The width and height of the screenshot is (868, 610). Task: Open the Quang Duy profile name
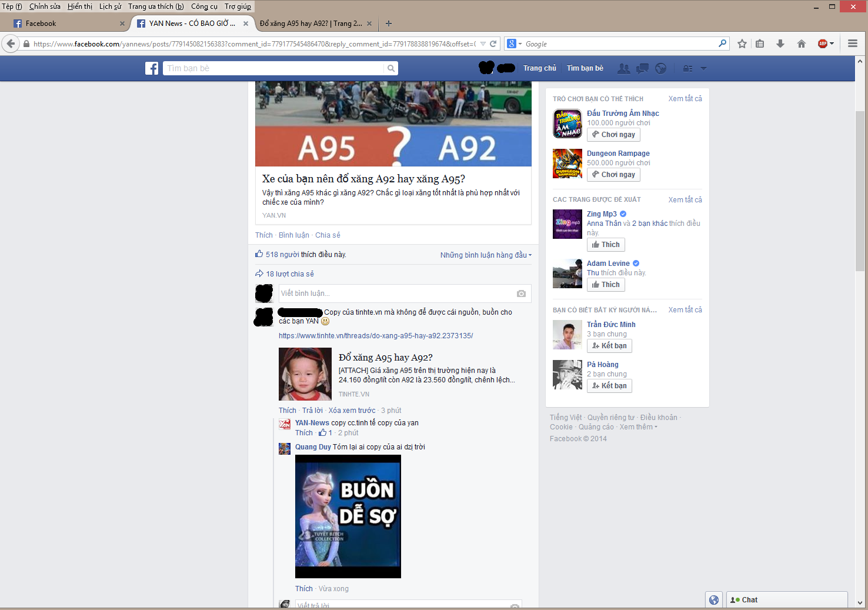tap(313, 447)
